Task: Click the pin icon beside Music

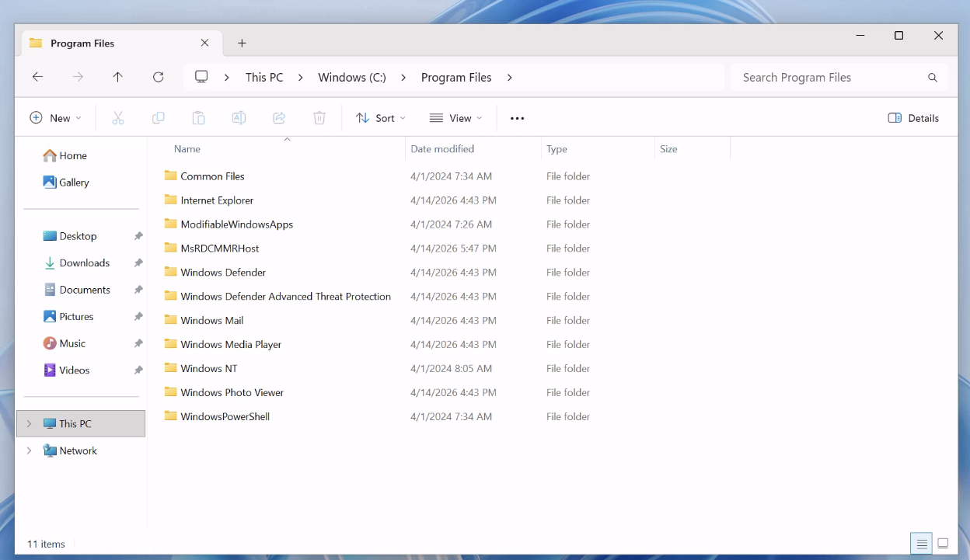Action: tap(138, 343)
